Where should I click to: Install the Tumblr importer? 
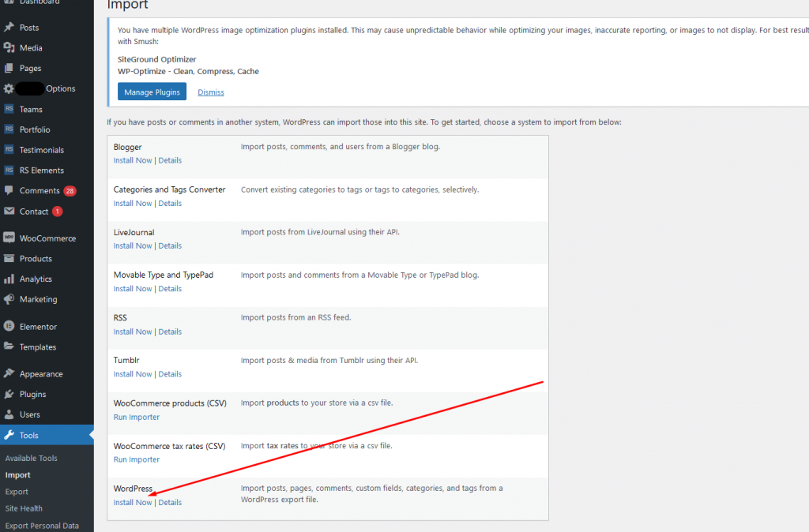(133, 374)
